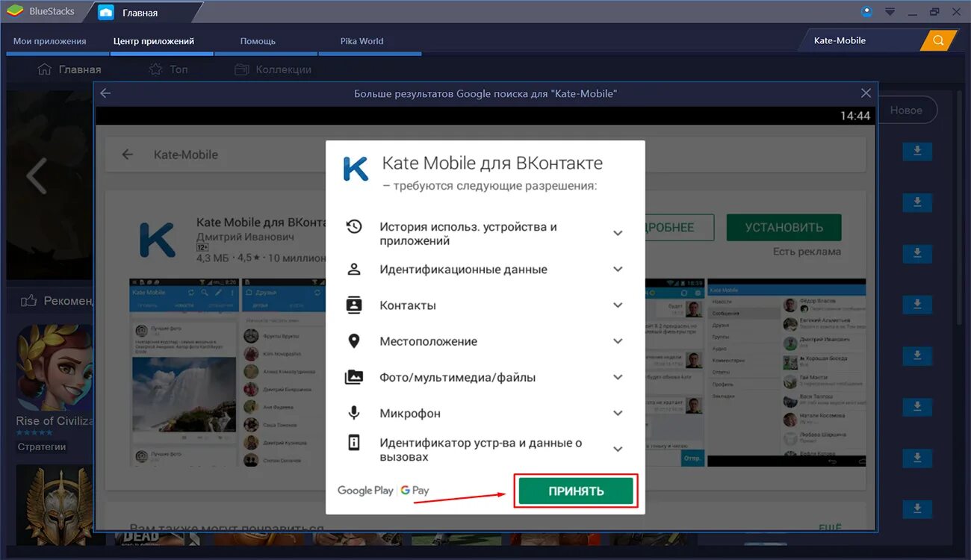Screen dimensions: 971x560
Task: Click the Kate Mobile K logo in dialog
Action: pyautogui.click(x=356, y=169)
